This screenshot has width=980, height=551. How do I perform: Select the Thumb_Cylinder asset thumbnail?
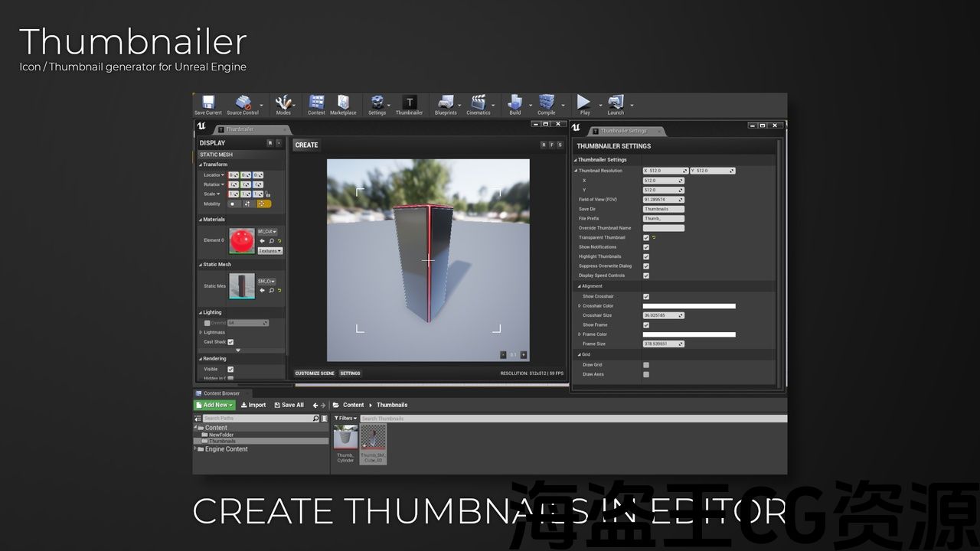(345, 439)
